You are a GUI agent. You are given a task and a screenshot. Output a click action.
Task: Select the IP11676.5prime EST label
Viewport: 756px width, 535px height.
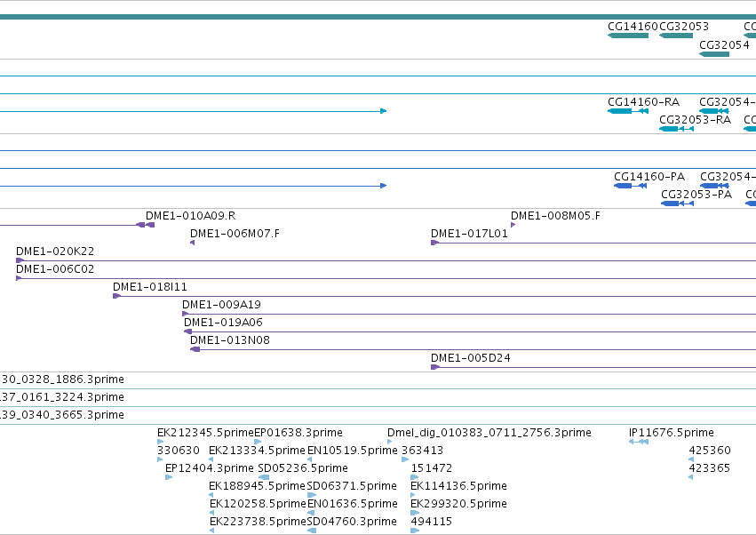[671, 433]
